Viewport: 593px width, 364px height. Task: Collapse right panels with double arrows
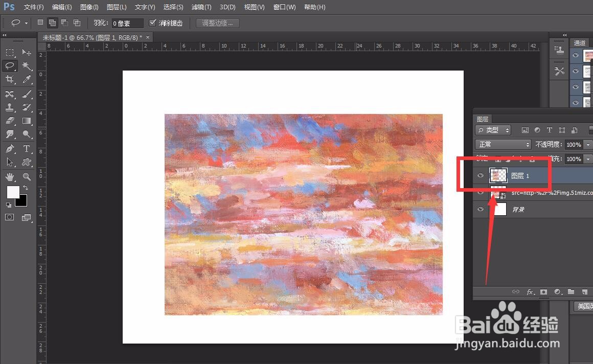(565, 35)
